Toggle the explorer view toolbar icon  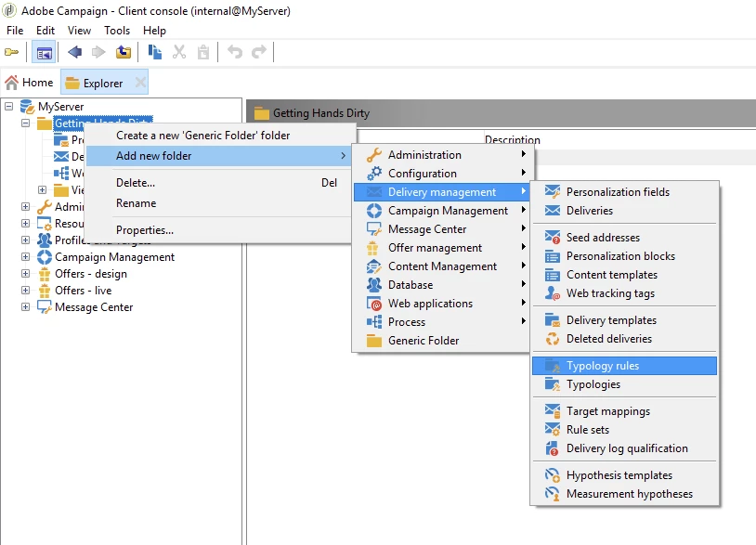[44, 52]
